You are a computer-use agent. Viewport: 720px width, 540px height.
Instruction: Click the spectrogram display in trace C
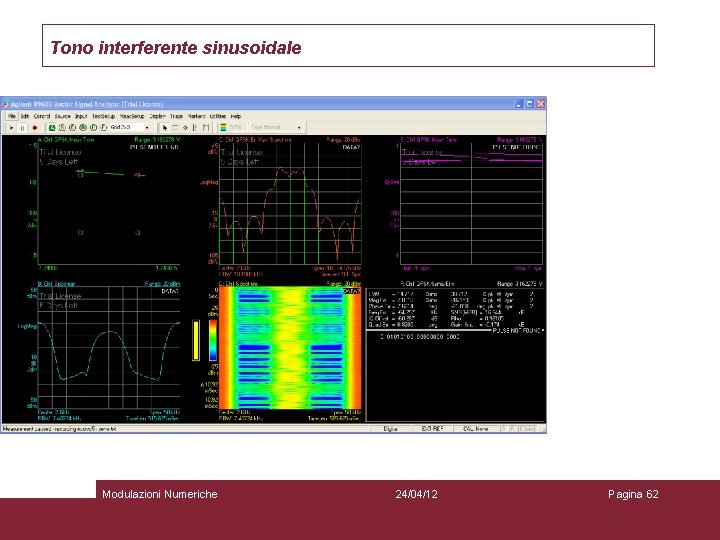click(x=290, y=348)
